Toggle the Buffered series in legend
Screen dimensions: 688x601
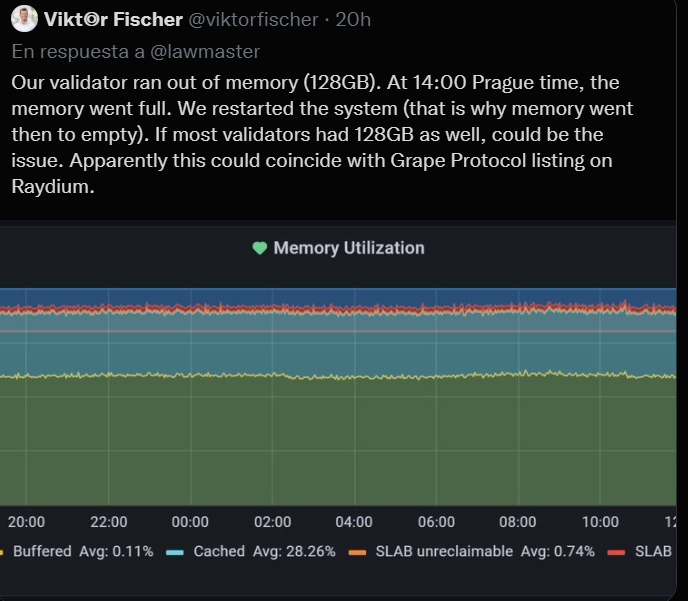coord(40,551)
